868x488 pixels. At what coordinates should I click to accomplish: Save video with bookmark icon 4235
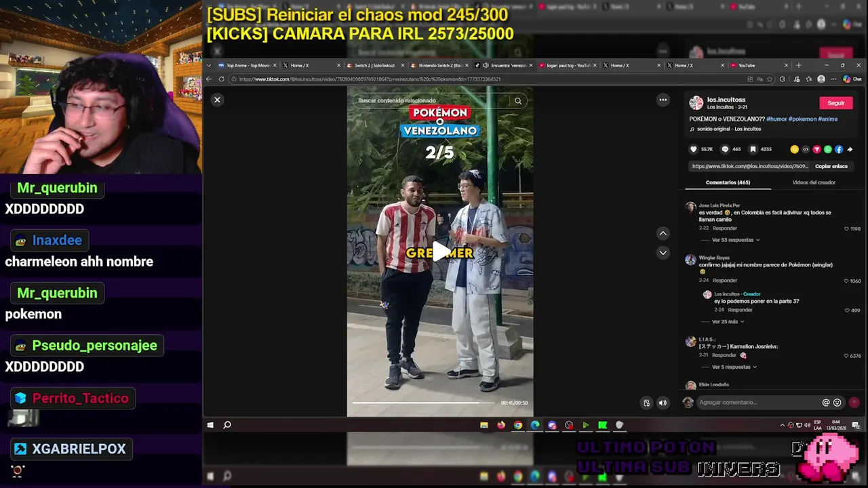[x=753, y=149]
